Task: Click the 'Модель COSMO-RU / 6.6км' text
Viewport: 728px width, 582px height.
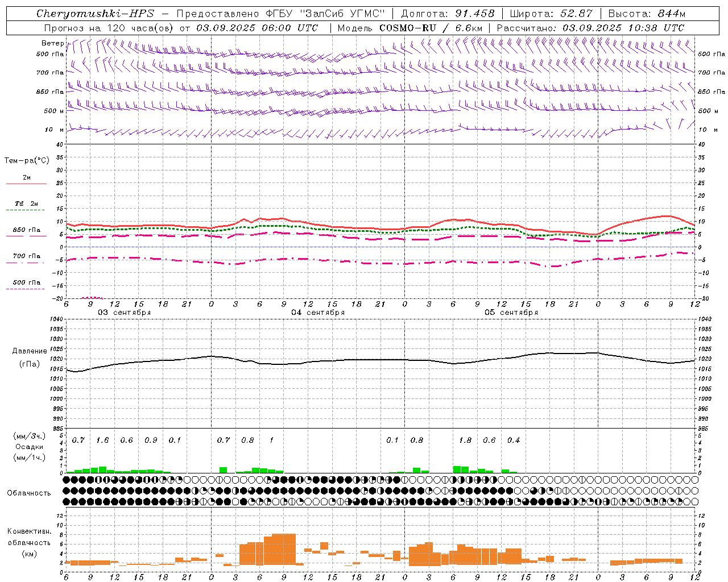Action: coord(410,28)
